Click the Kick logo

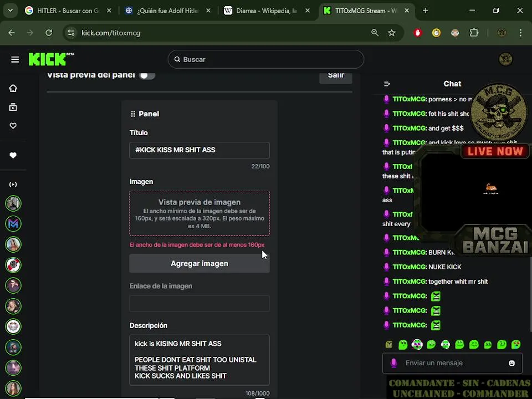click(x=51, y=59)
